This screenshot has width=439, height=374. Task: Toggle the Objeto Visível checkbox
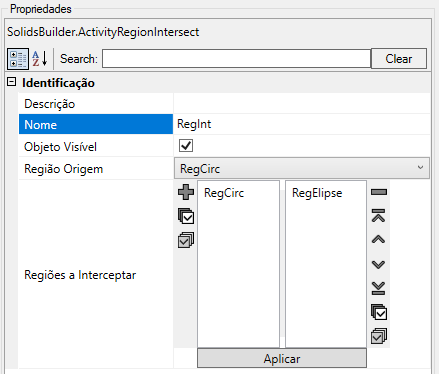[x=186, y=146]
